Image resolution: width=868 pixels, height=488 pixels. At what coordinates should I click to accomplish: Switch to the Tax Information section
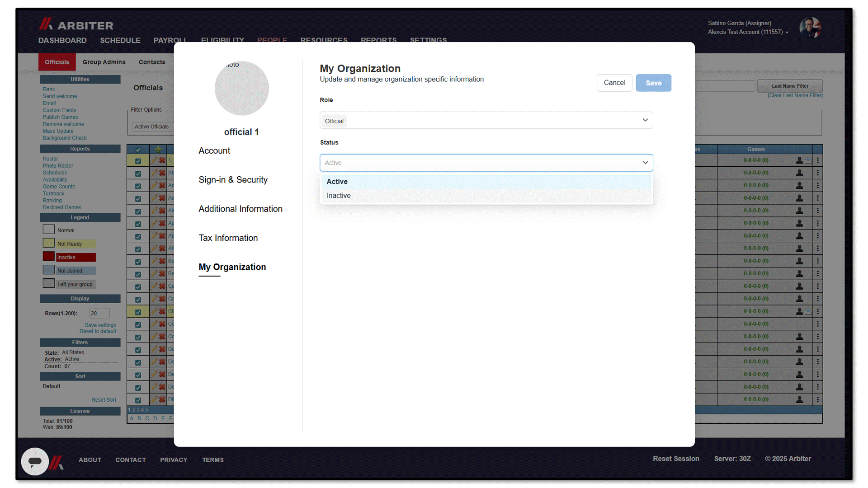(x=228, y=238)
